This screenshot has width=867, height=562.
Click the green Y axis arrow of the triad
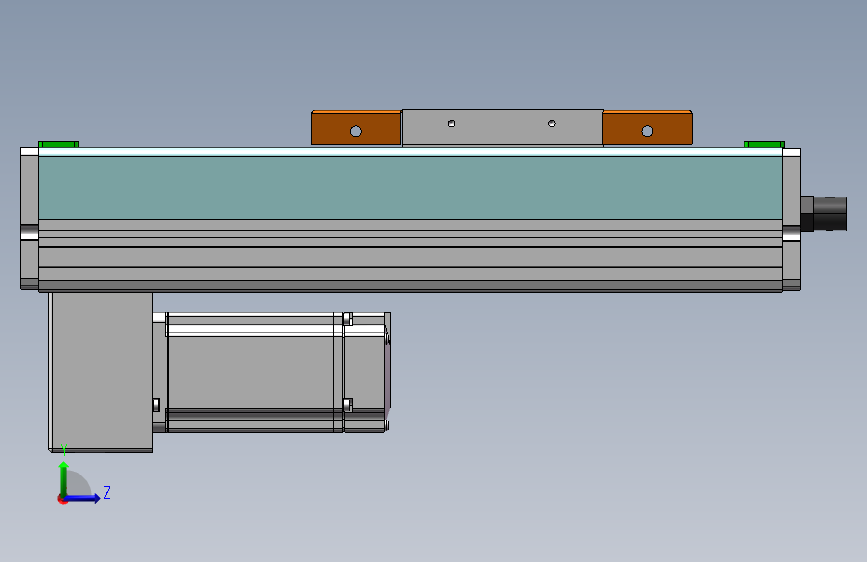tap(64, 479)
